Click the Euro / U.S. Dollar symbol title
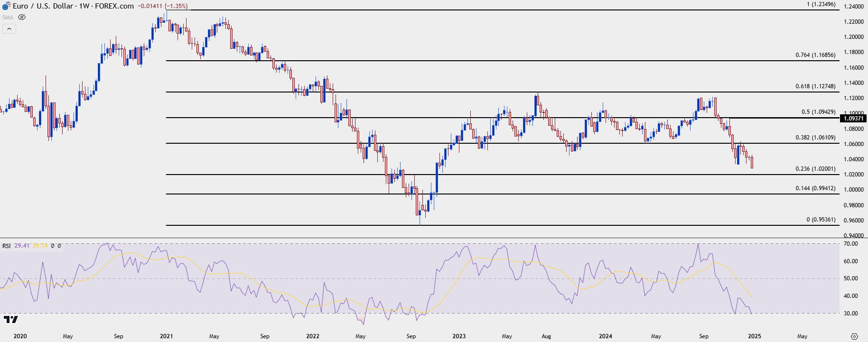The image size is (868, 342). point(43,6)
